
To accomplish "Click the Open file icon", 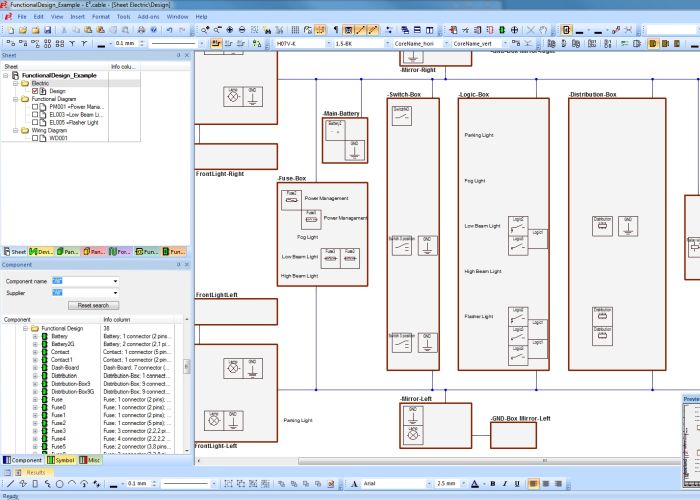I will (x=22, y=30).
